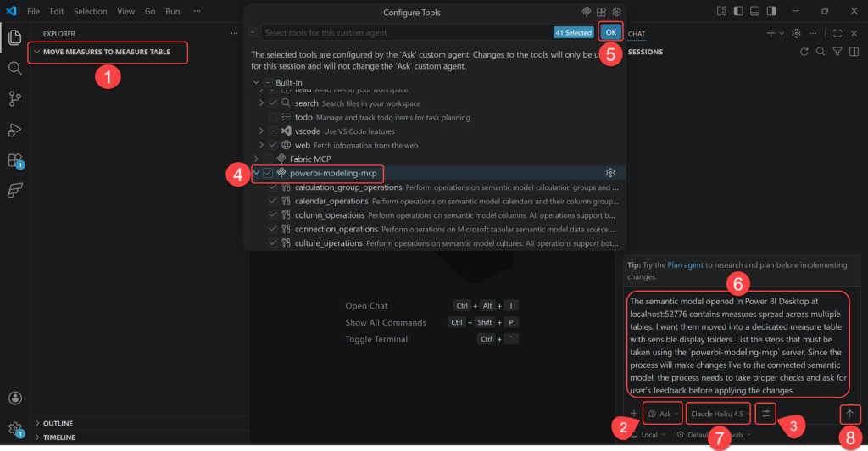868x451 pixels.
Task: Expand the web tool row chevron
Action: click(261, 145)
